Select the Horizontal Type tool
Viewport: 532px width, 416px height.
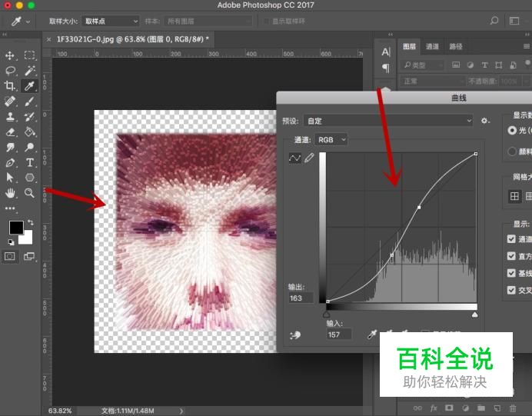30,162
